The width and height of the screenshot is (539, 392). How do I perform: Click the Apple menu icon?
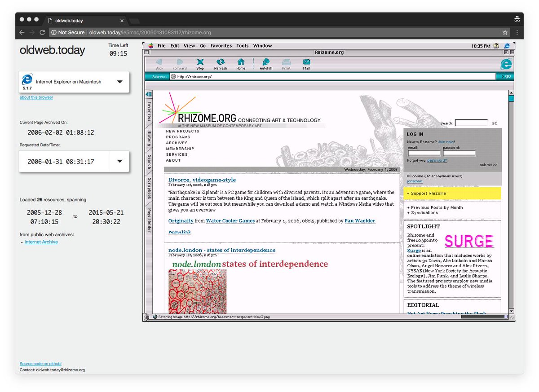(x=150, y=45)
